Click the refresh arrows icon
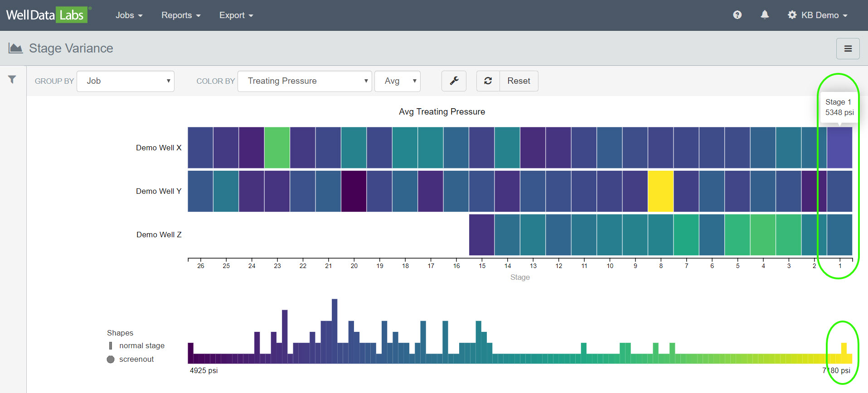The image size is (868, 393). [x=488, y=81]
